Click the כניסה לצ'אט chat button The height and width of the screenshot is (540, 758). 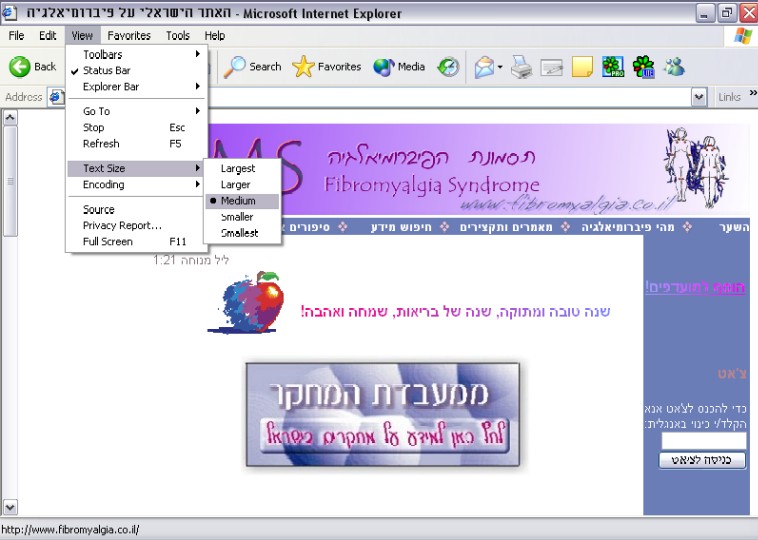pyautogui.click(x=702, y=460)
